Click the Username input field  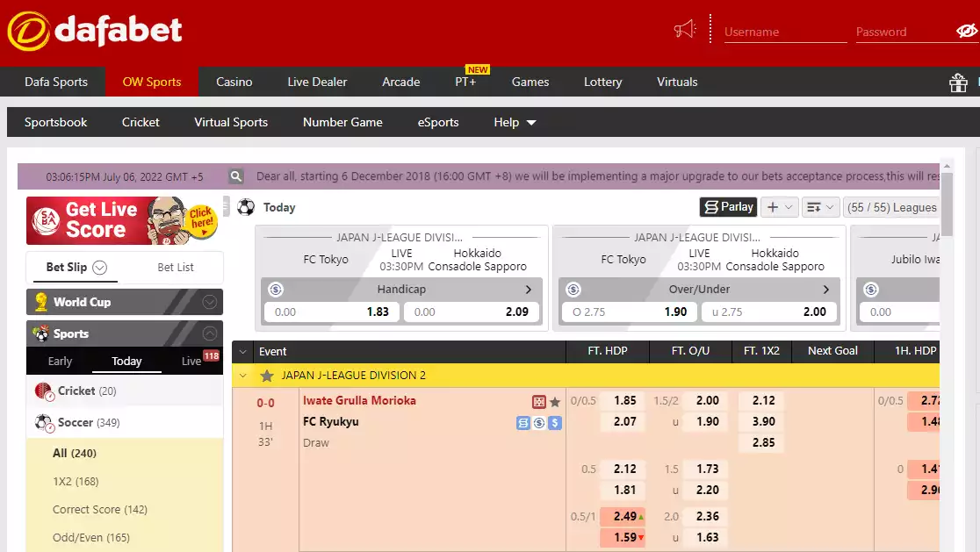[x=784, y=32]
